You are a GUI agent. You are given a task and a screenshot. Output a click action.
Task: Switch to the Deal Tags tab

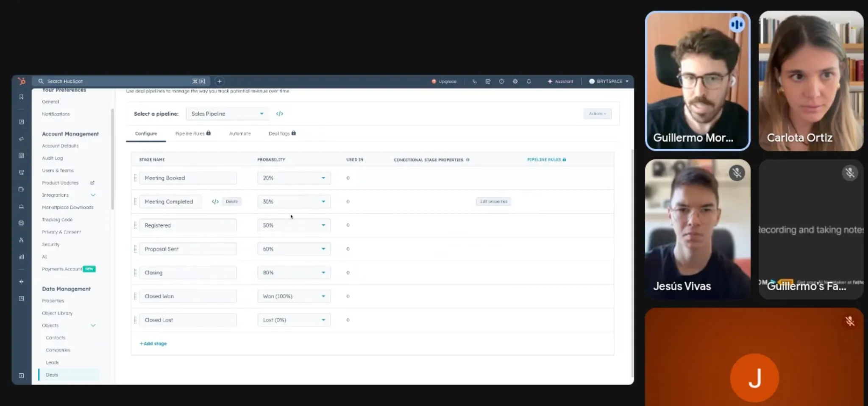(x=282, y=133)
